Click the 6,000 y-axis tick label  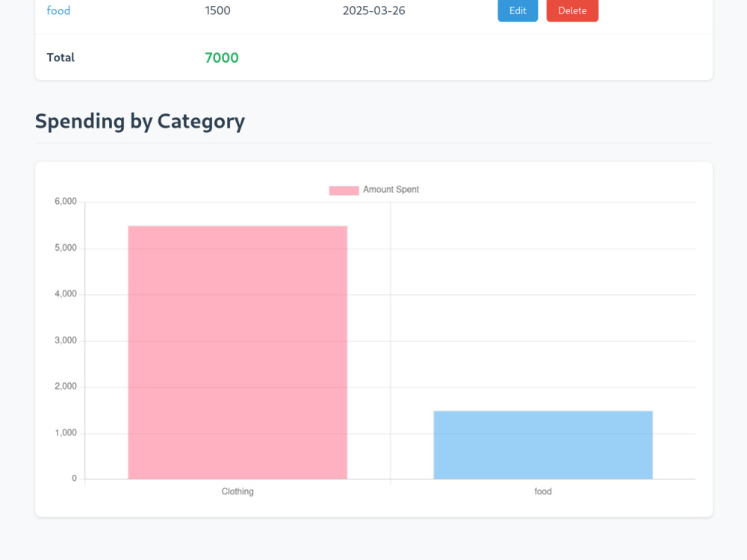click(66, 202)
